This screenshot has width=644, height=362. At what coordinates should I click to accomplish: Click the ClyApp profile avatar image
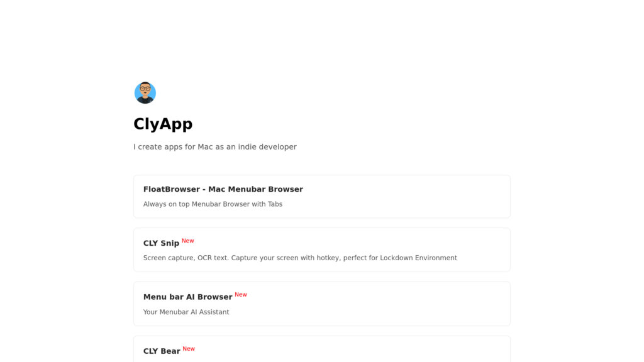[x=145, y=93]
